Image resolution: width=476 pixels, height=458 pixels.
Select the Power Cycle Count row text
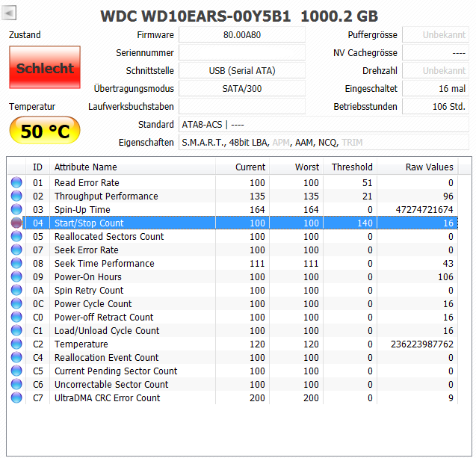click(93, 304)
